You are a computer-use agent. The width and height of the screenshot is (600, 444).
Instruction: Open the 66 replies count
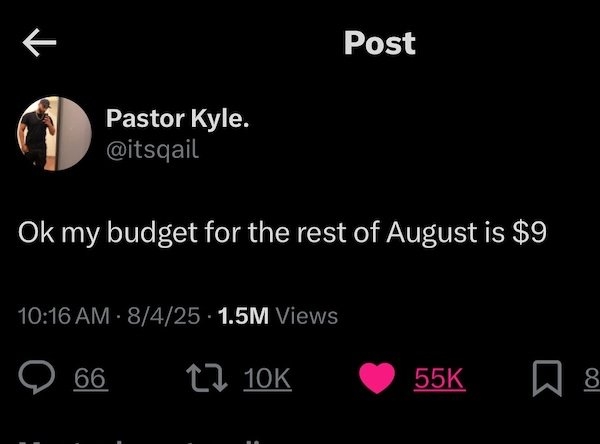pos(89,377)
